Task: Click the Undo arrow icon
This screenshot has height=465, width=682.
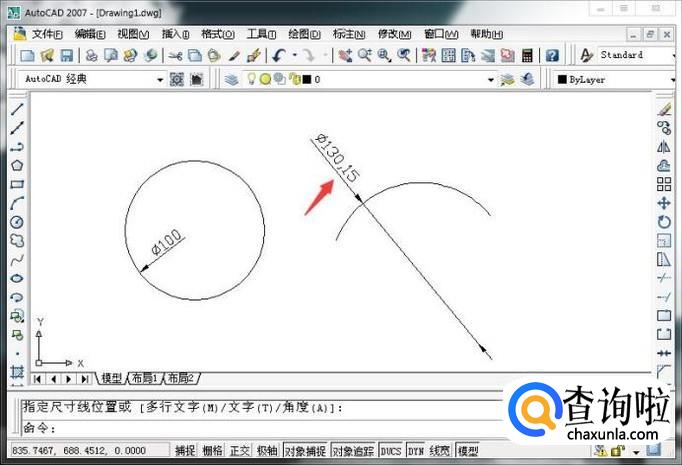Action: pyautogui.click(x=278, y=56)
